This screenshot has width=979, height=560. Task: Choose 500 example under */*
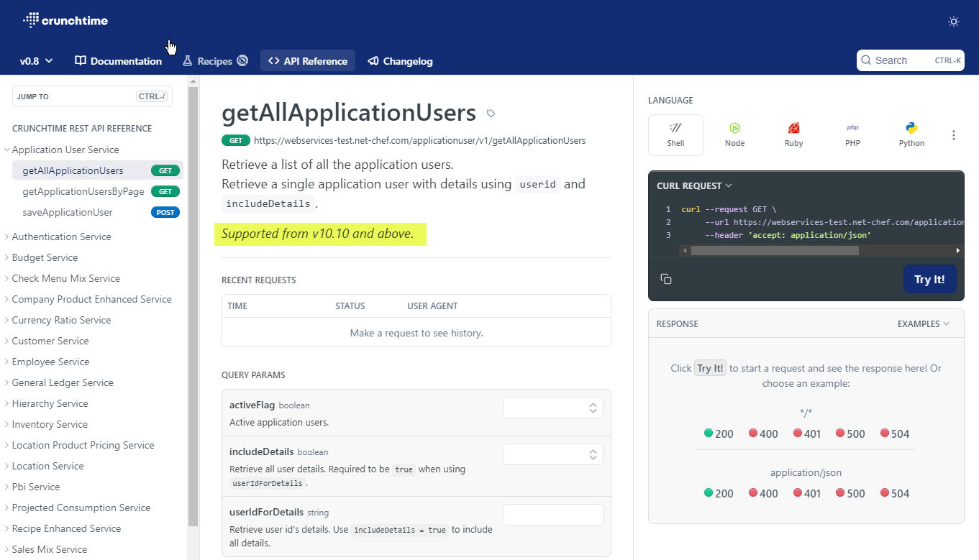pyautogui.click(x=850, y=433)
